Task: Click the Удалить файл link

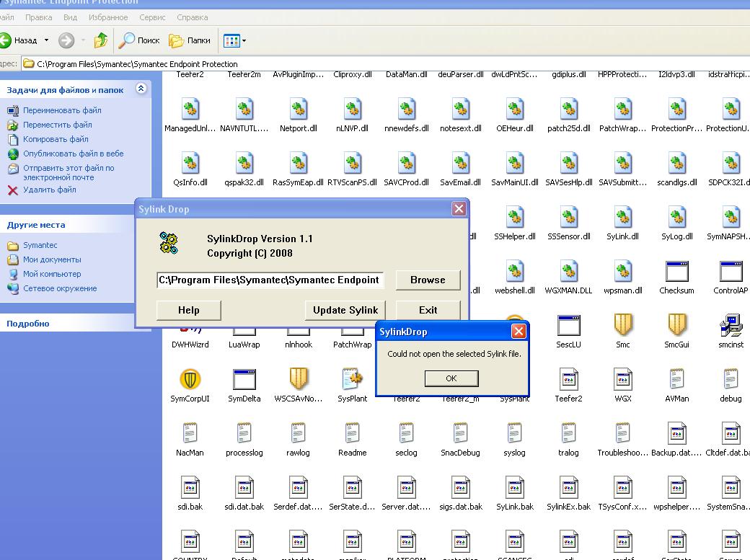Action: coord(49,190)
